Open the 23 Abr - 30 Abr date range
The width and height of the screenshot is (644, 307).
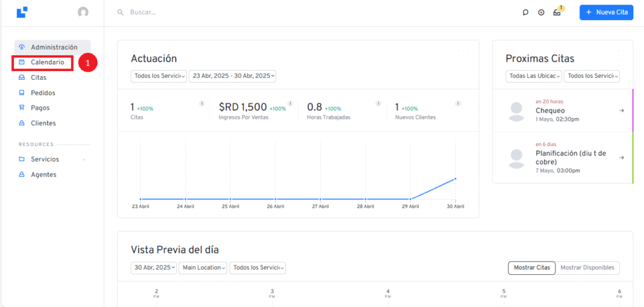coord(232,76)
